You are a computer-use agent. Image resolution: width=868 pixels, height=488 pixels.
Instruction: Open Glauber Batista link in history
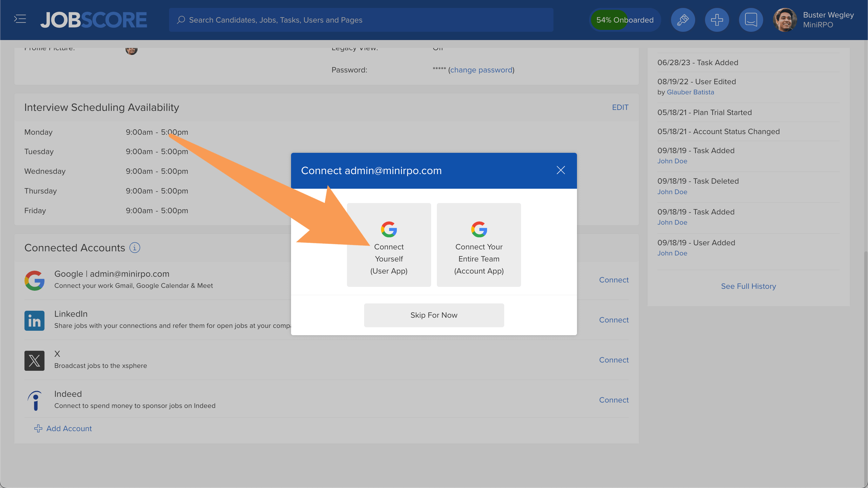click(x=690, y=92)
